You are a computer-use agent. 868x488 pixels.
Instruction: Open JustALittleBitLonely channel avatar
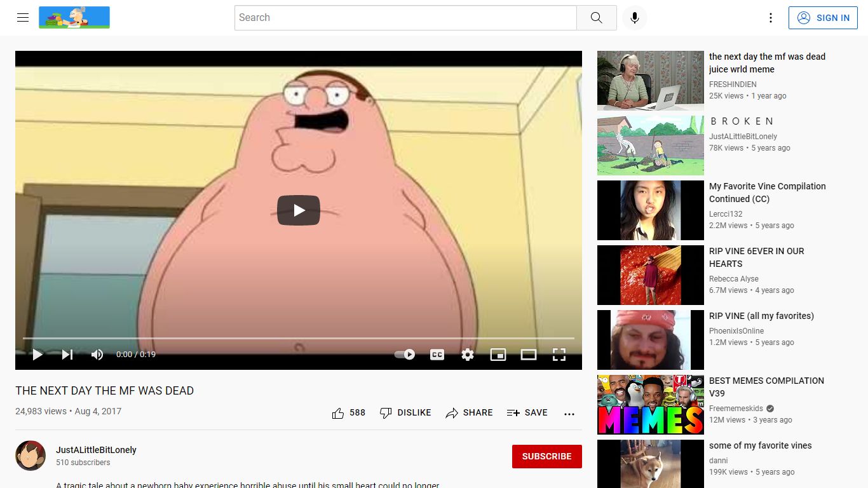tap(31, 456)
